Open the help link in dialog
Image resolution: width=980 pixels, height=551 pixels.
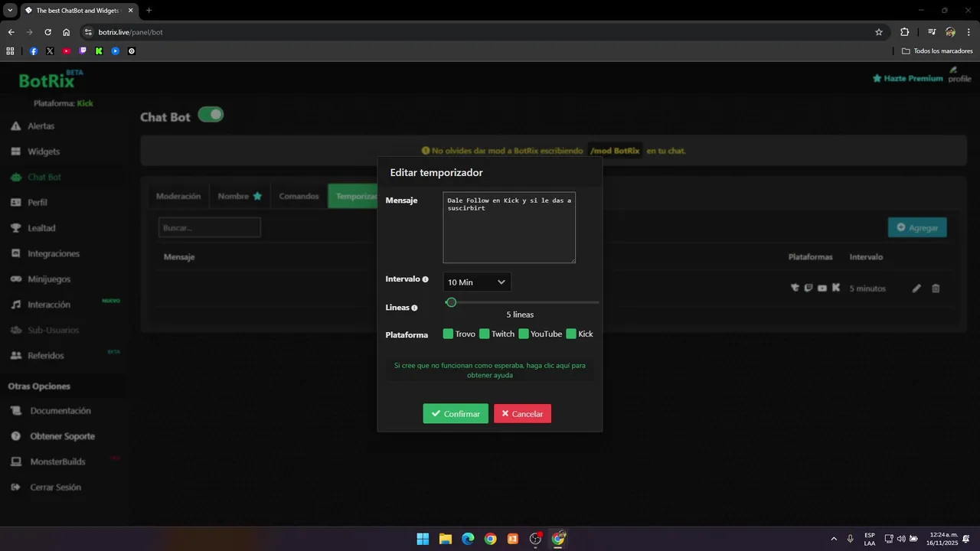490,370
